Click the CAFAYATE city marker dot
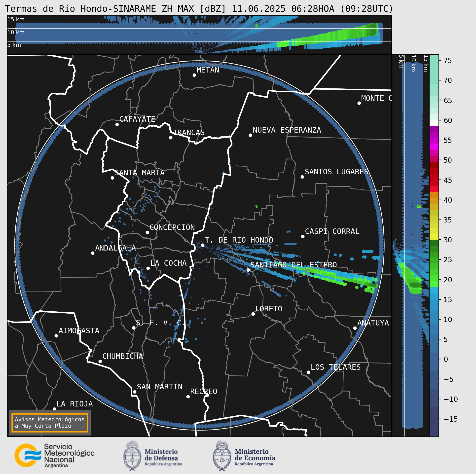This screenshot has width=476, height=474. click(117, 124)
